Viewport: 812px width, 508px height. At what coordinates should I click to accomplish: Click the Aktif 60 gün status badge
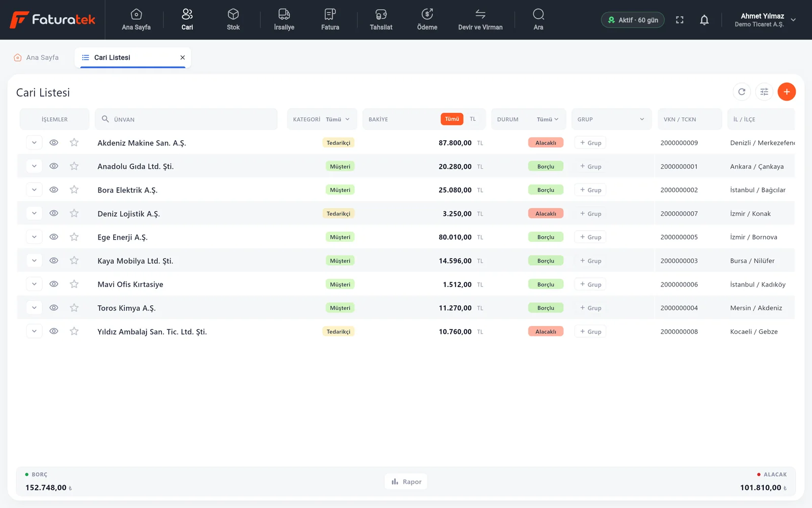pyautogui.click(x=633, y=20)
